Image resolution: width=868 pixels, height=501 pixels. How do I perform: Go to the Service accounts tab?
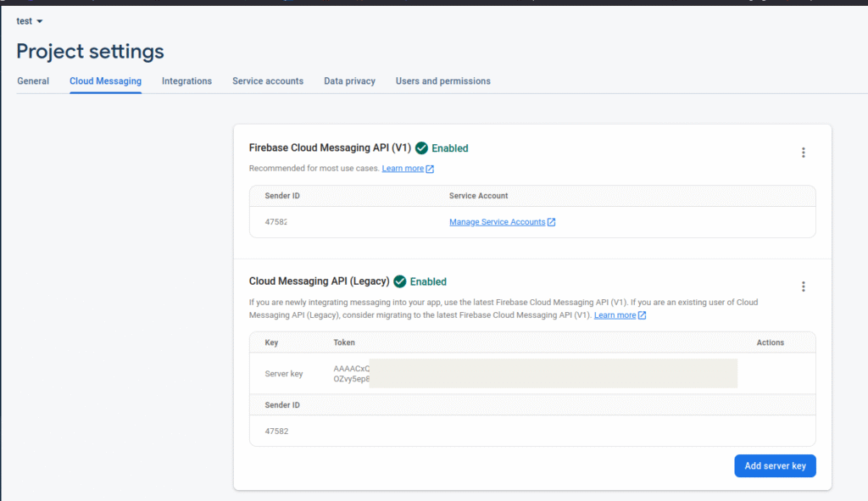pyautogui.click(x=268, y=81)
